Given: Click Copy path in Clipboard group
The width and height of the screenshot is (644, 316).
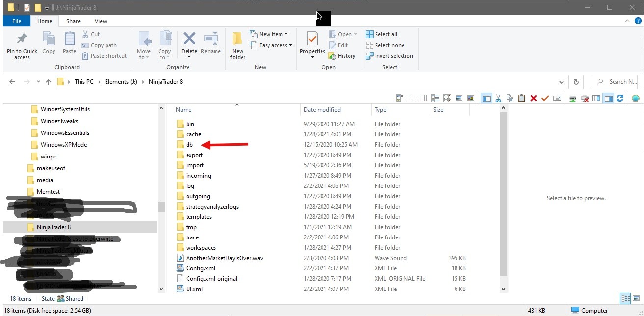Looking at the screenshot, I should coord(99,45).
